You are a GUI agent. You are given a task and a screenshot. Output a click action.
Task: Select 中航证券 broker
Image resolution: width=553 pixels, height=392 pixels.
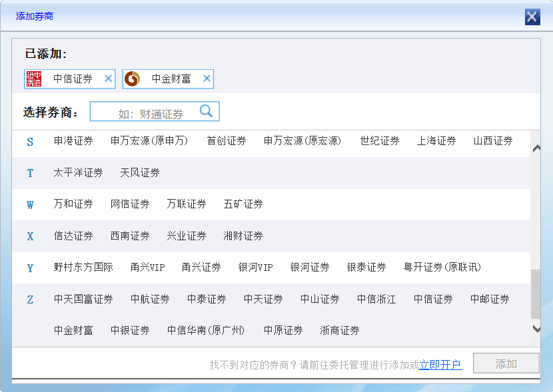click(x=150, y=299)
